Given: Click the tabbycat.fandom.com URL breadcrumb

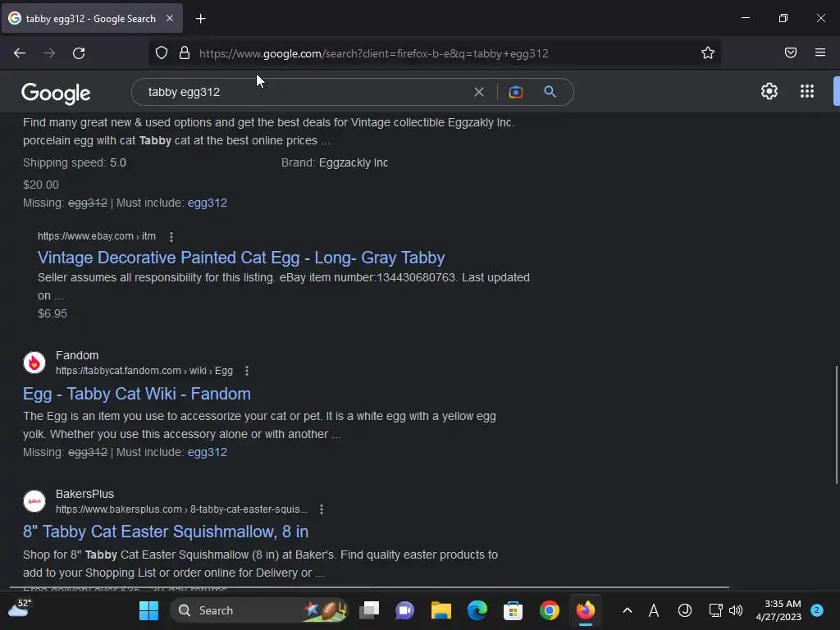Looking at the screenshot, I should coord(144,371).
